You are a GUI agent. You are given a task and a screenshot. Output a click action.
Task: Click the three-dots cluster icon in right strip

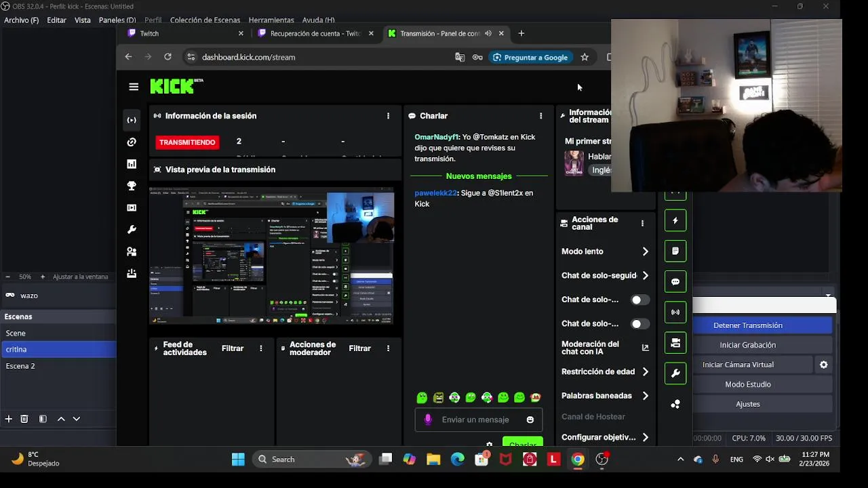click(x=675, y=404)
